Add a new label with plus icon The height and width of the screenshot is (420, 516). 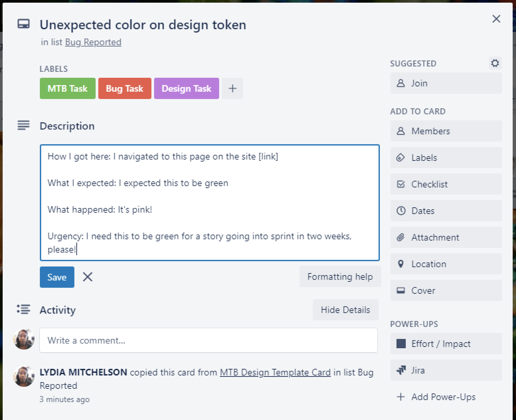tap(232, 88)
